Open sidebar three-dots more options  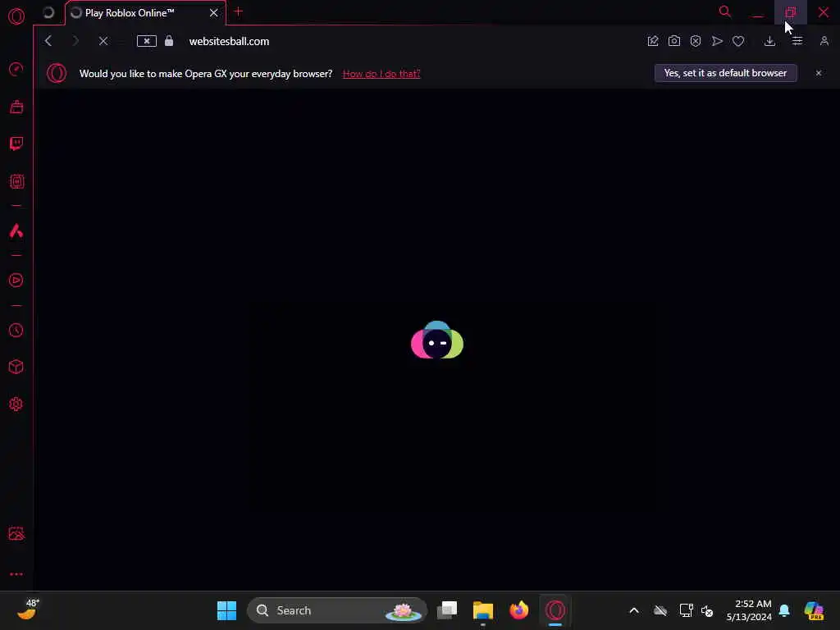click(x=16, y=573)
